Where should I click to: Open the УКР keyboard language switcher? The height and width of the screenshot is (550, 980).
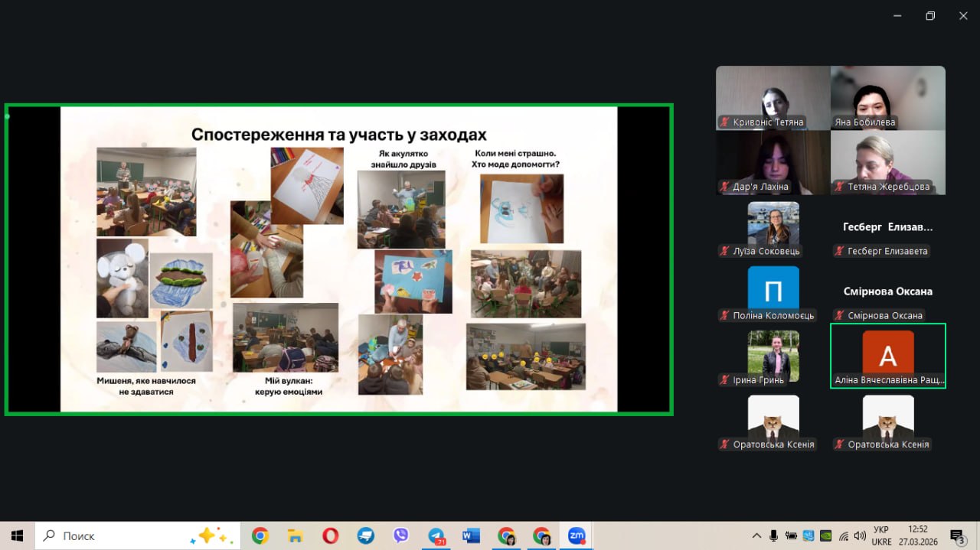(881, 535)
